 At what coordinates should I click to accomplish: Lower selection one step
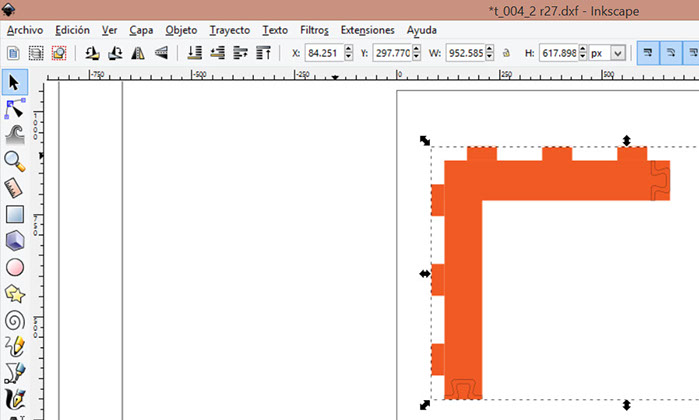[x=218, y=53]
